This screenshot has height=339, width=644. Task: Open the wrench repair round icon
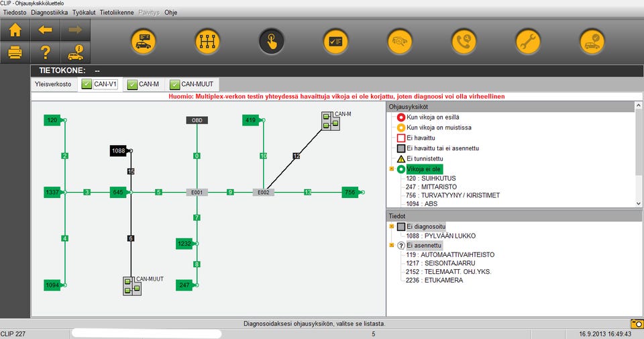(x=528, y=42)
